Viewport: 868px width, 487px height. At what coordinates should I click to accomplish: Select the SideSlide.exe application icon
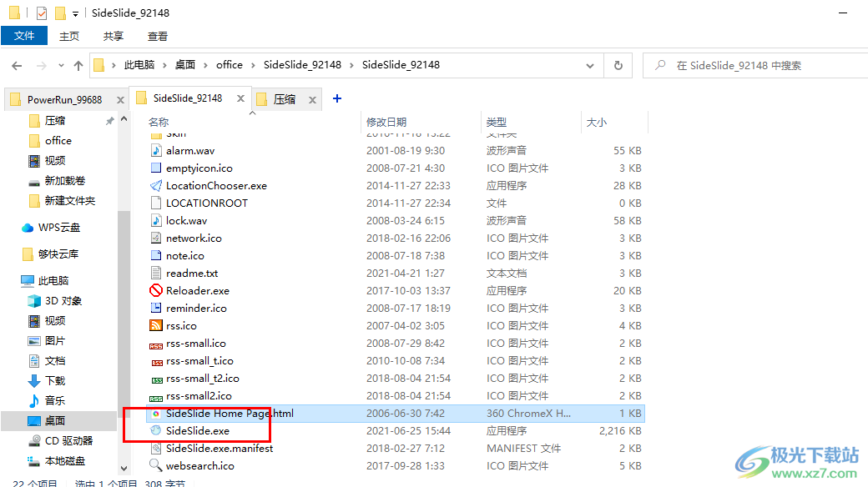tap(156, 430)
